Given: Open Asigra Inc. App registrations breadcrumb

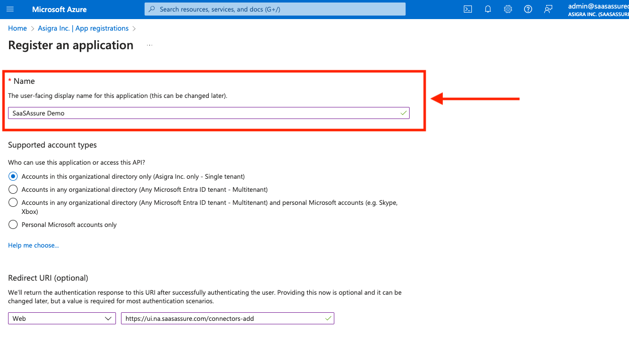Looking at the screenshot, I should [x=83, y=28].
